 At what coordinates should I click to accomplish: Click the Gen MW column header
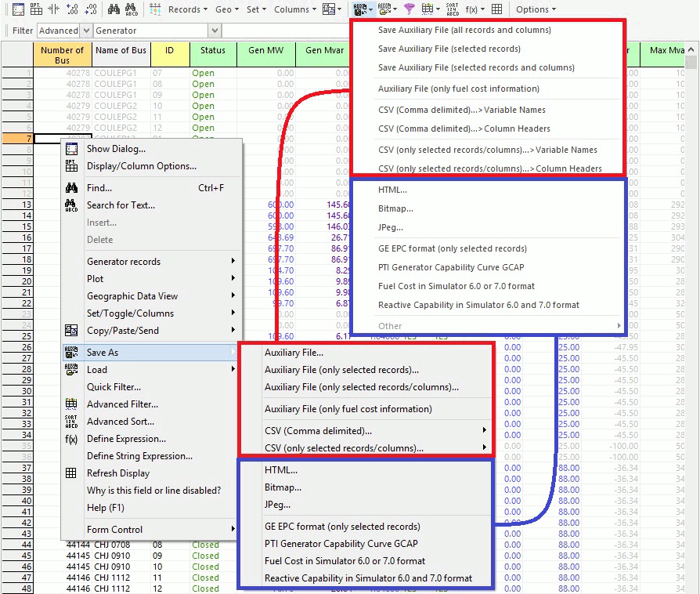tap(266, 51)
